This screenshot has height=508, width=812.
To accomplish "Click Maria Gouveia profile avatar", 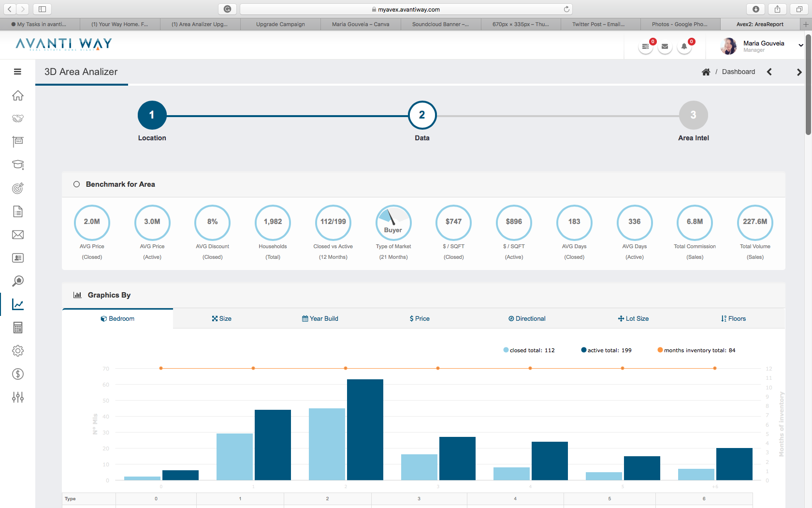I will point(729,46).
